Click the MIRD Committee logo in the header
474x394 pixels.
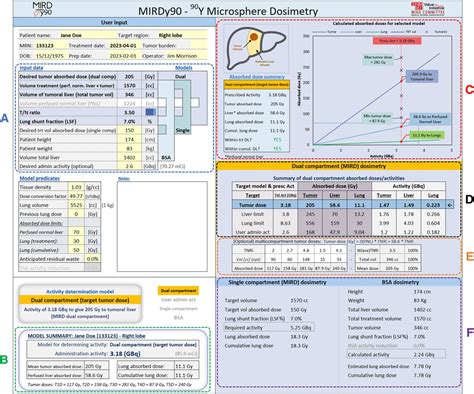point(427,9)
